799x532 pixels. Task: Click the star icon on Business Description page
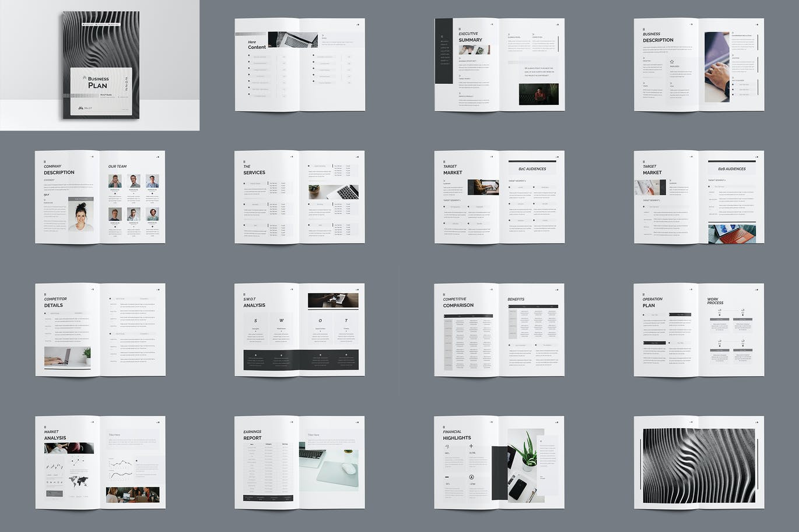[x=672, y=62]
